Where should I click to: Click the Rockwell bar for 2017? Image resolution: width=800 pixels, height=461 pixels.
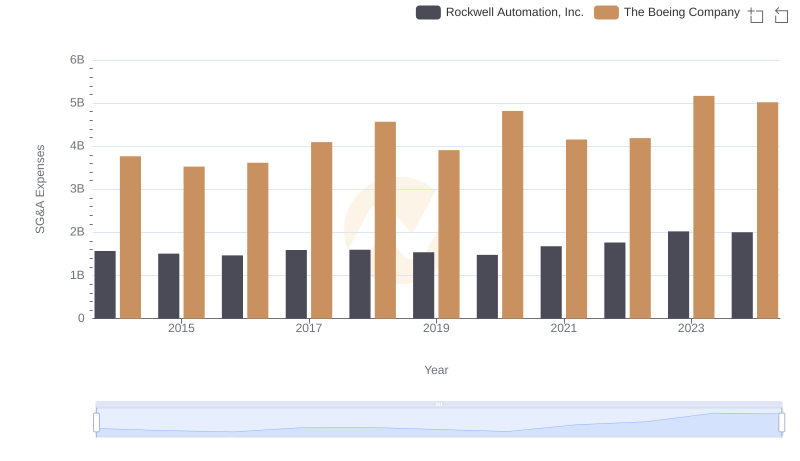tap(296, 284)
